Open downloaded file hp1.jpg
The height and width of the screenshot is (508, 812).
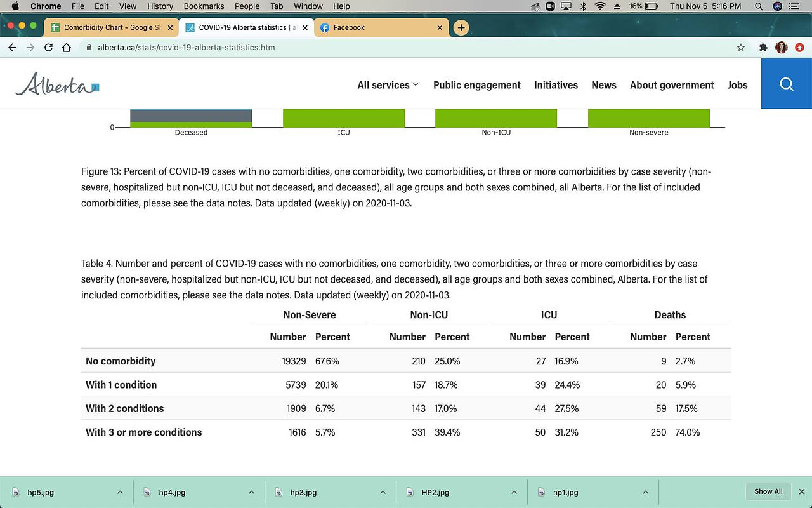[566, 492]
